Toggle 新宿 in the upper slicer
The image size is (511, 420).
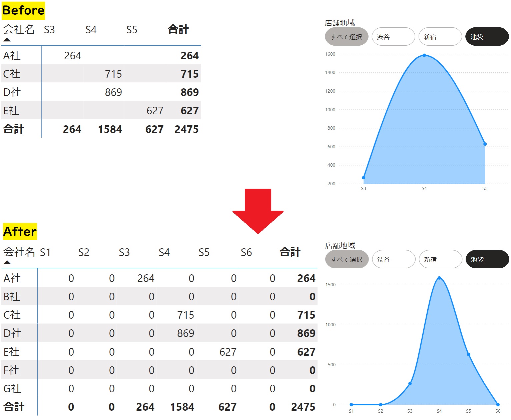pyautogui.click(x=440, y=37)
